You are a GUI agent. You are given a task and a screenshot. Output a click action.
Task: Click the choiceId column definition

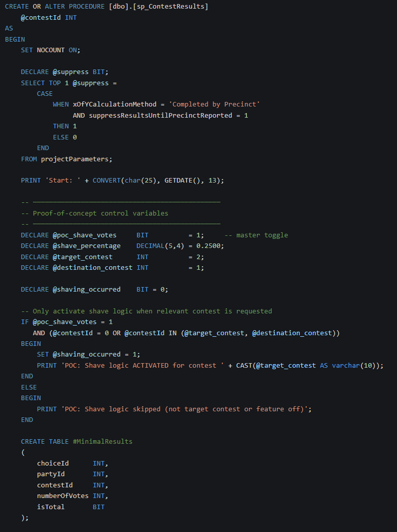pyautogui.click(x=53, y=463)
